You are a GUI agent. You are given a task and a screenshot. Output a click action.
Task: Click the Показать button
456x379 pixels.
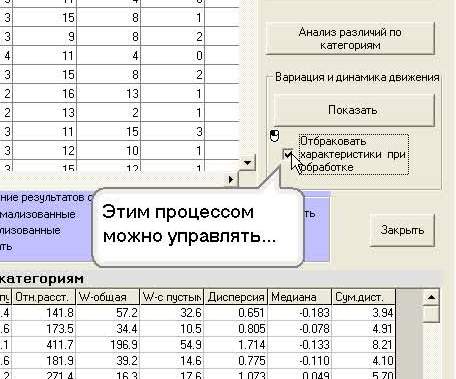pyautogui.click(x=354, y=110)
